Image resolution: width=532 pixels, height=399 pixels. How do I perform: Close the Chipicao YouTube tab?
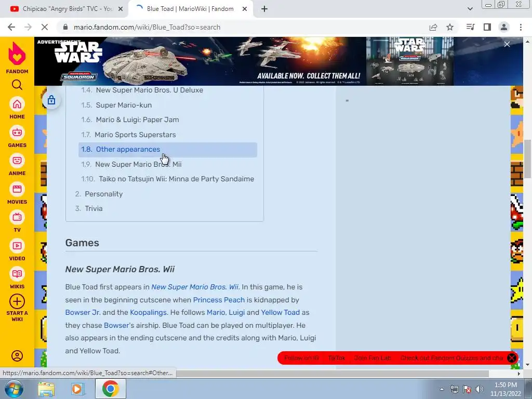tap(120, 9)
